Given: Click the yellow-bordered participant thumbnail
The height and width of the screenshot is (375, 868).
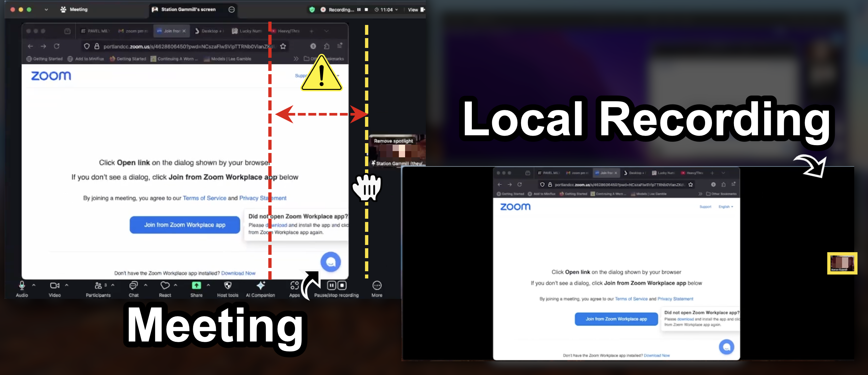Looking at the screenshot, I should point(842,263).
